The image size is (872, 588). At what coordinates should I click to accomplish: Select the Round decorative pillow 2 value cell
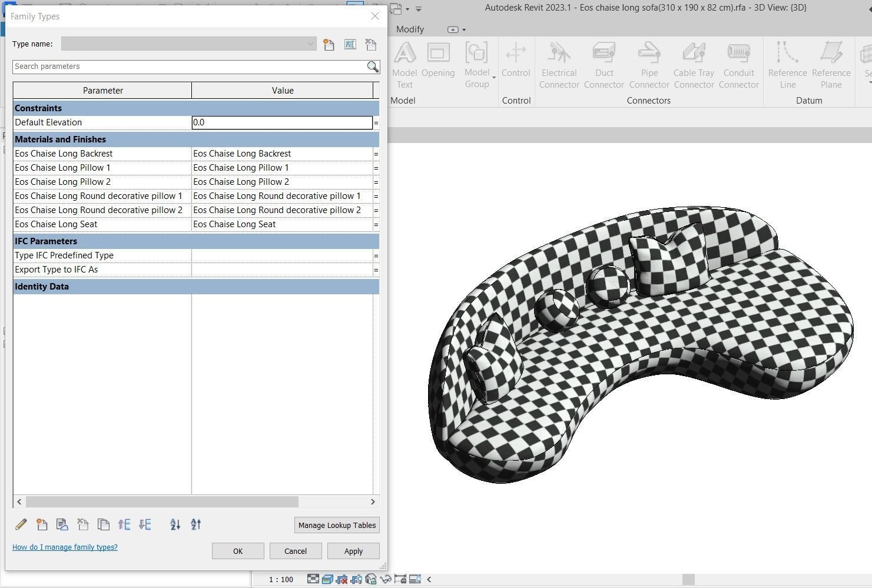click(x=282, y=210)
